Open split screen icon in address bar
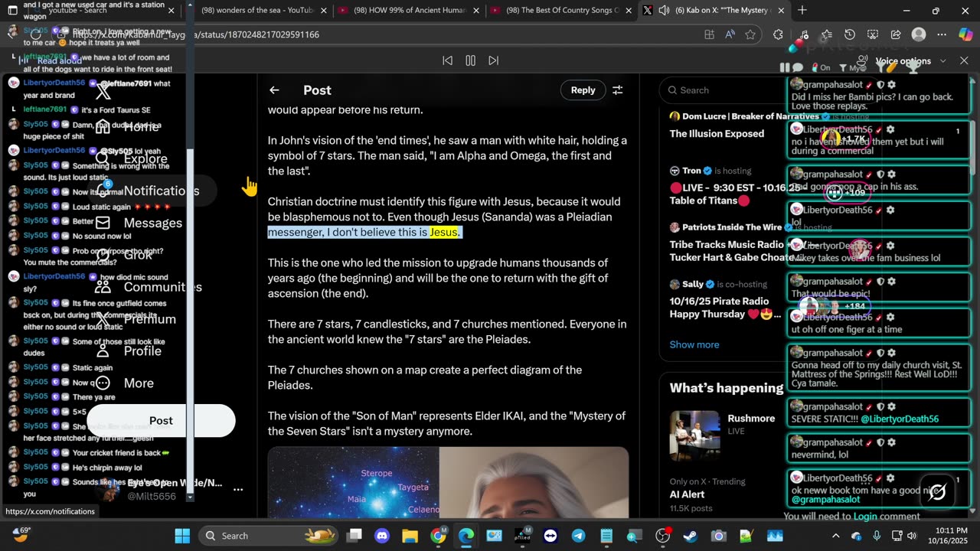Screen dimensions: 980x551 710,34
